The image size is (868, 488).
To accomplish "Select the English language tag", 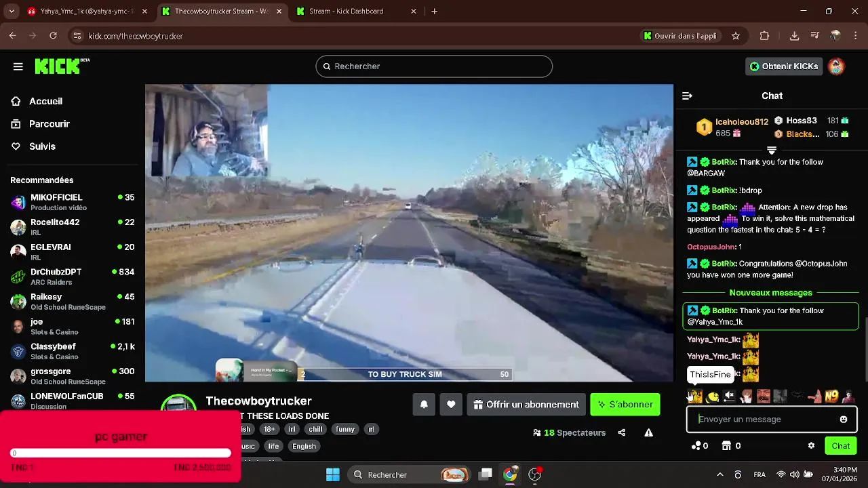I will click(304, 446).
